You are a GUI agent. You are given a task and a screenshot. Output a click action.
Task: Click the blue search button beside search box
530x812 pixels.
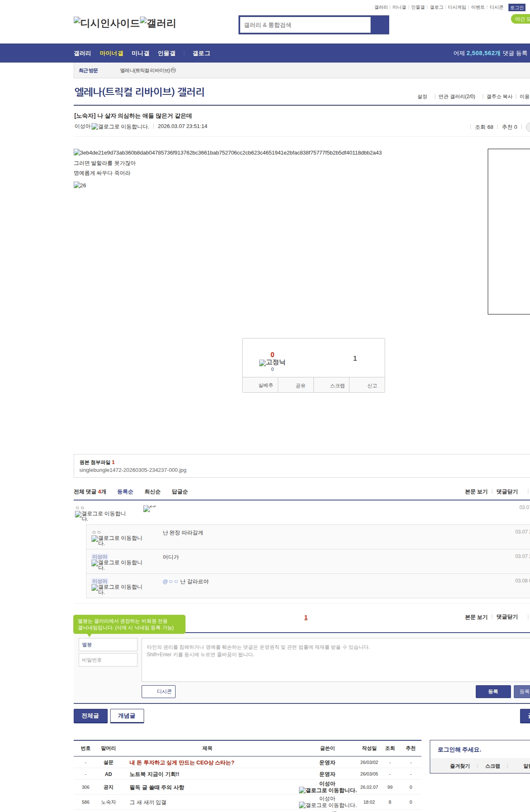point(380,25)
